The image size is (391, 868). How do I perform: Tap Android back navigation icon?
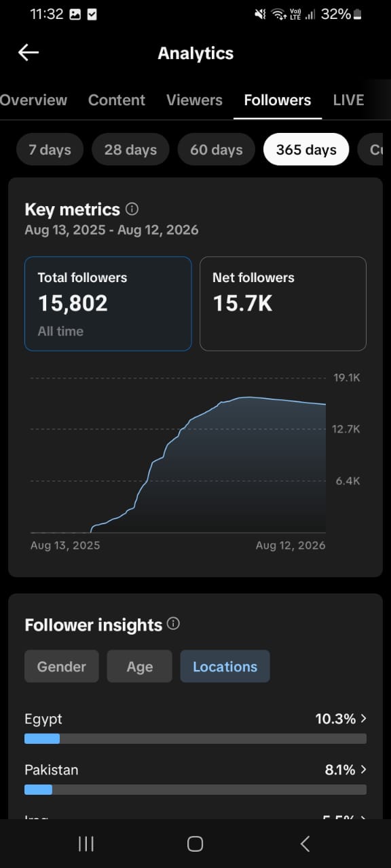[305, 844]
